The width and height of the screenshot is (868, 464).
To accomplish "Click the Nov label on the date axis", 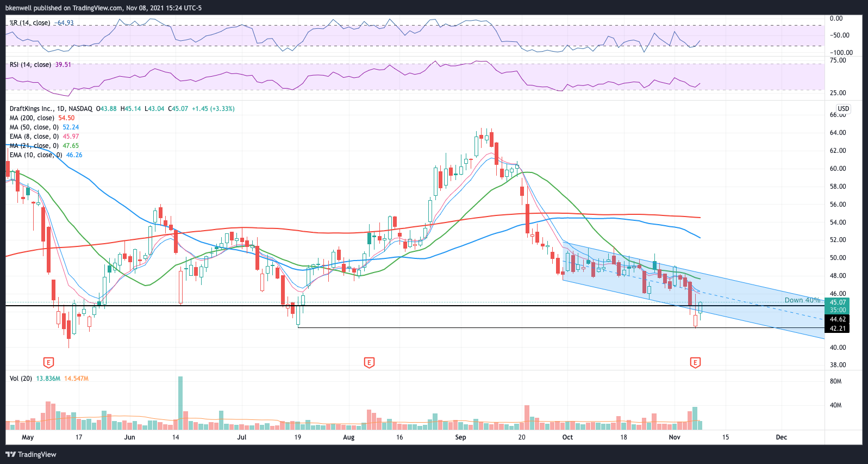I will point(675,437).
